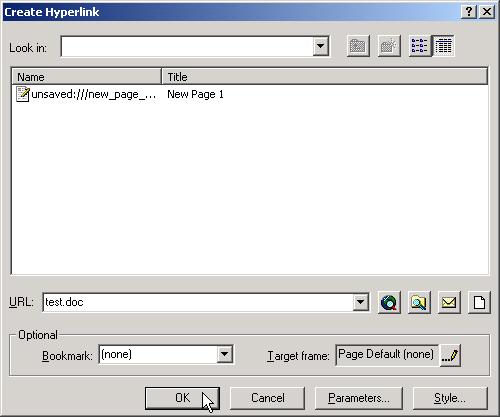Browse for a file on your computer
The width and height of the screenshot is (500, 417).
click(x=419, y=303)
